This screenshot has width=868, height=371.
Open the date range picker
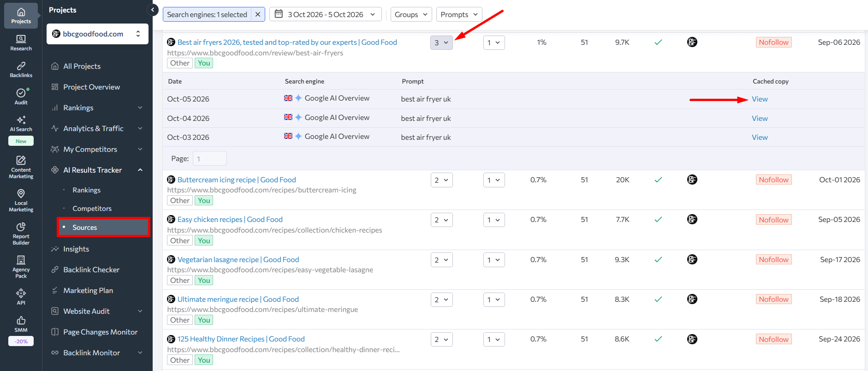pyautogui.click(x=325, y=14)
